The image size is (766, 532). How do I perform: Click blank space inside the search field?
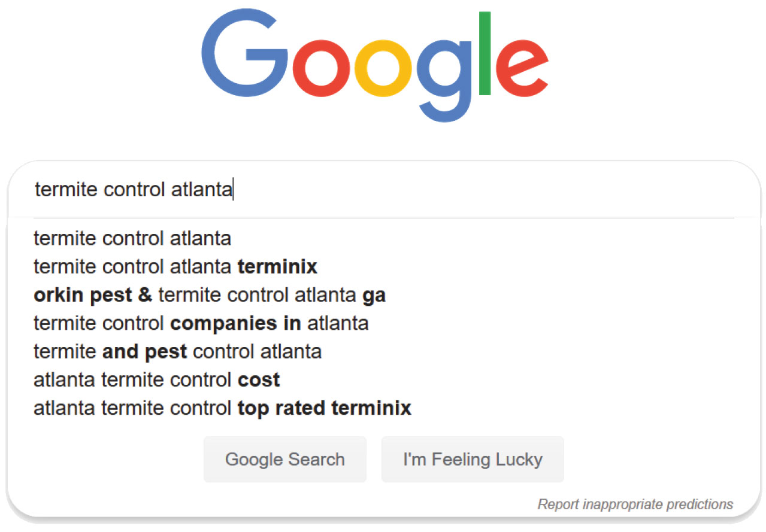click(x=479, y=190)
